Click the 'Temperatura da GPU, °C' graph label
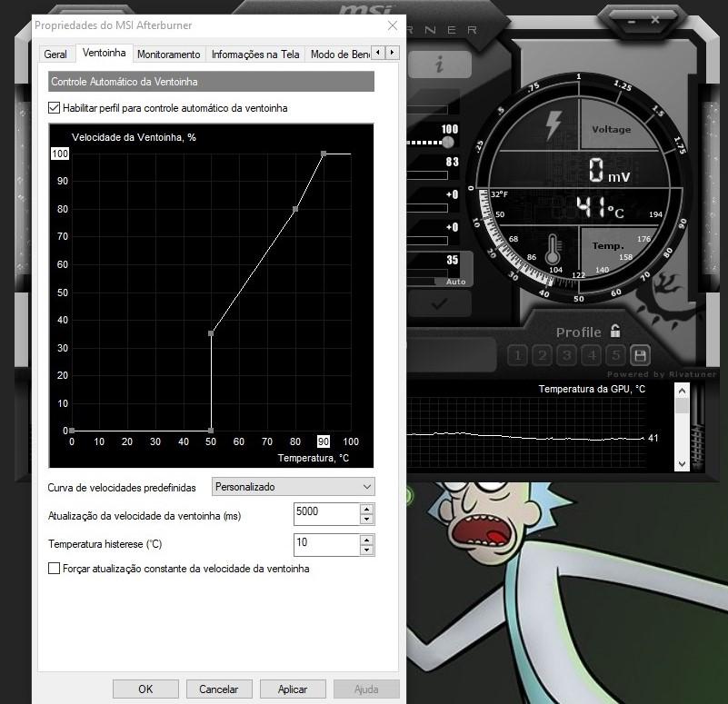The image size is (728, 704). (592, 389)
